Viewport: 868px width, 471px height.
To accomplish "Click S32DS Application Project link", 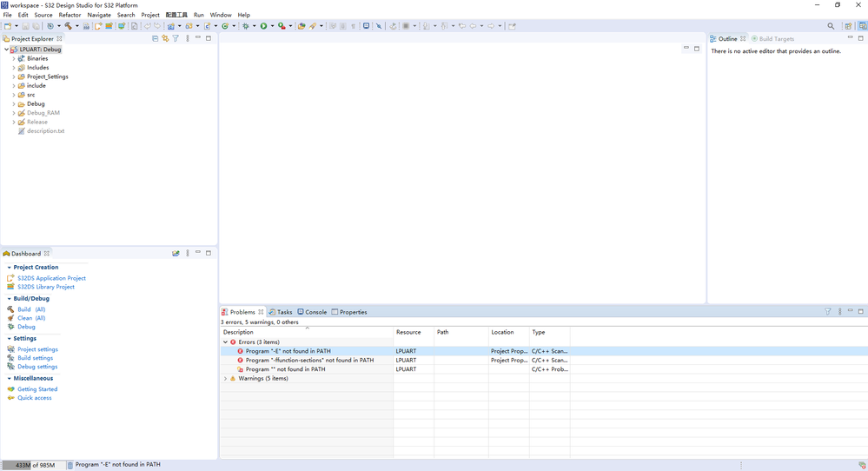I will pyautogui.click(x=51, y=278).
